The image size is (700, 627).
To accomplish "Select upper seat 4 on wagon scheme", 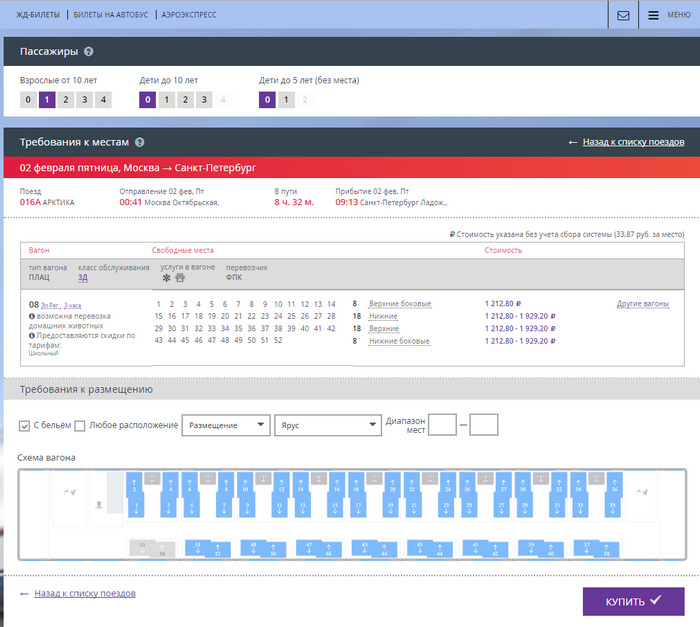I will pyautogui.click(x=171, y=485).
